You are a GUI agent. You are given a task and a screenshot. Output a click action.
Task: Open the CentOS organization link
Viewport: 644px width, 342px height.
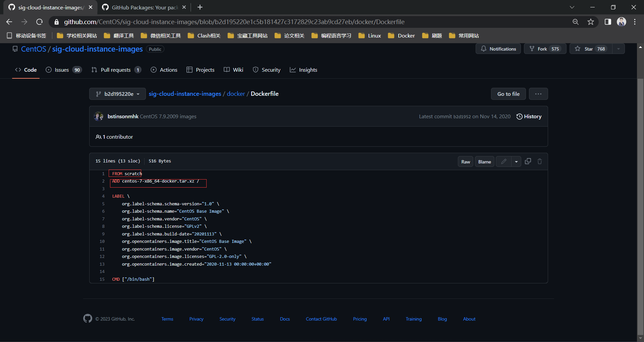[x=34, y=49]
